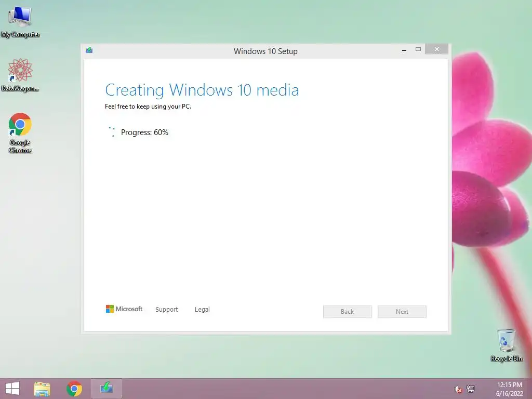Click the Setup window title icon

tap(89, 50)
